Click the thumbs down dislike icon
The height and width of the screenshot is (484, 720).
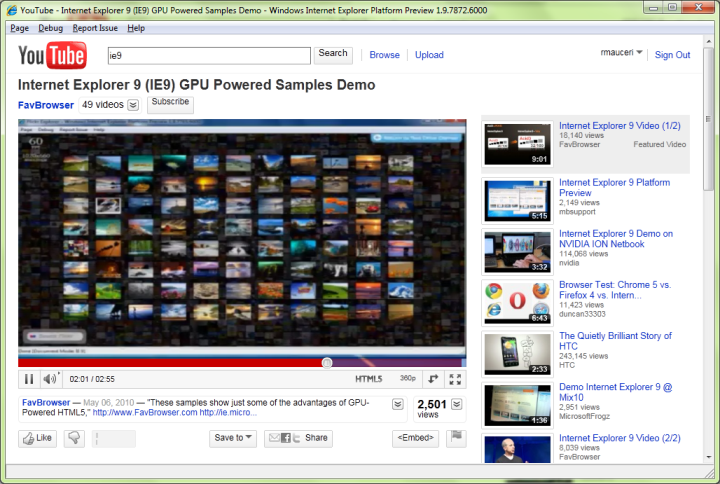point(74,438)
